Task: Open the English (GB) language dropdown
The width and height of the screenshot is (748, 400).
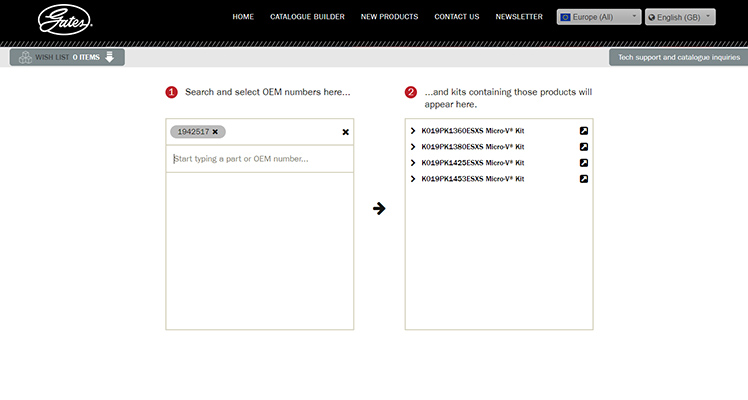Action: [680, 17]
